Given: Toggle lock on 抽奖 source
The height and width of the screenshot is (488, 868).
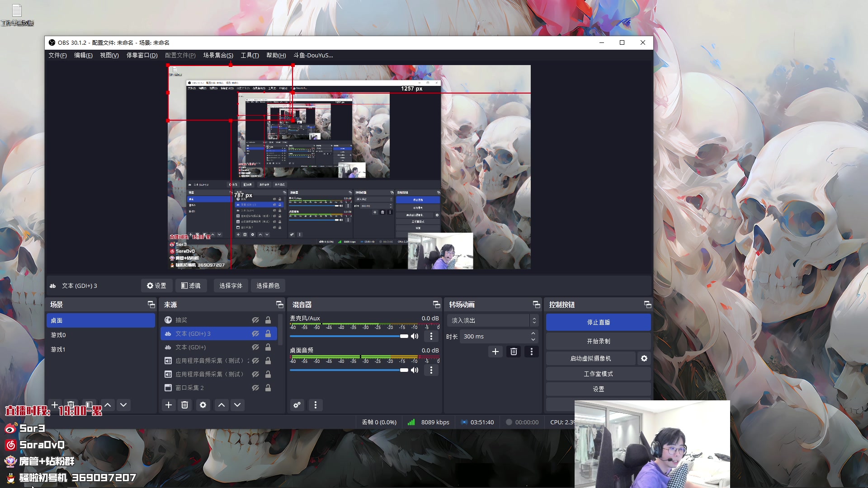Looking at the screenshot, I should [268, 320].
